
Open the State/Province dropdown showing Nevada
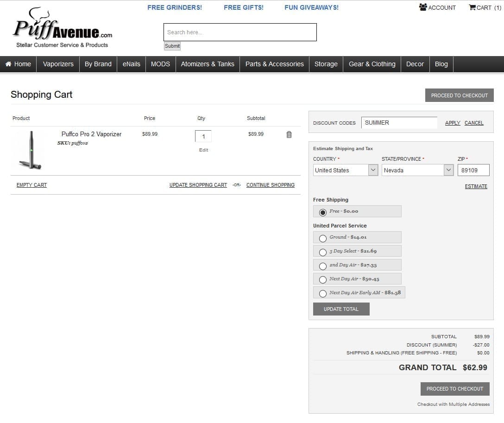[417, 170]
